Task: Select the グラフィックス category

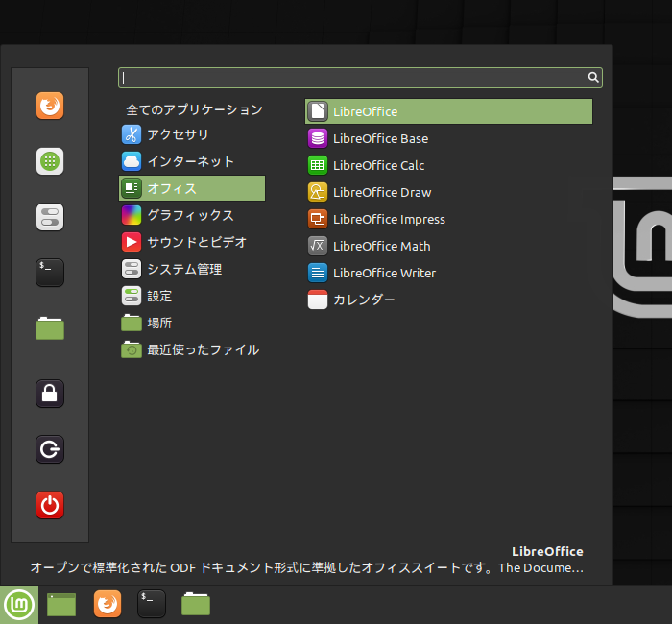Action: (192, 215)
